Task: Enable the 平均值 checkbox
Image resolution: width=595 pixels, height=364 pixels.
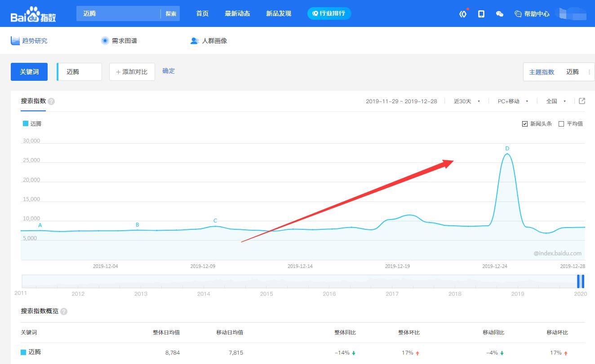Action: (561, 124)
